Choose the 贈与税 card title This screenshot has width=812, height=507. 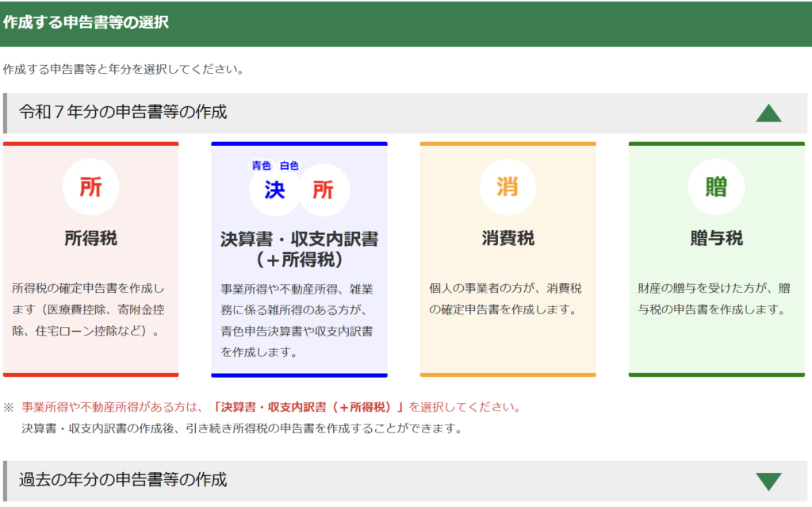pyautogui.click(x=716, y=239)
